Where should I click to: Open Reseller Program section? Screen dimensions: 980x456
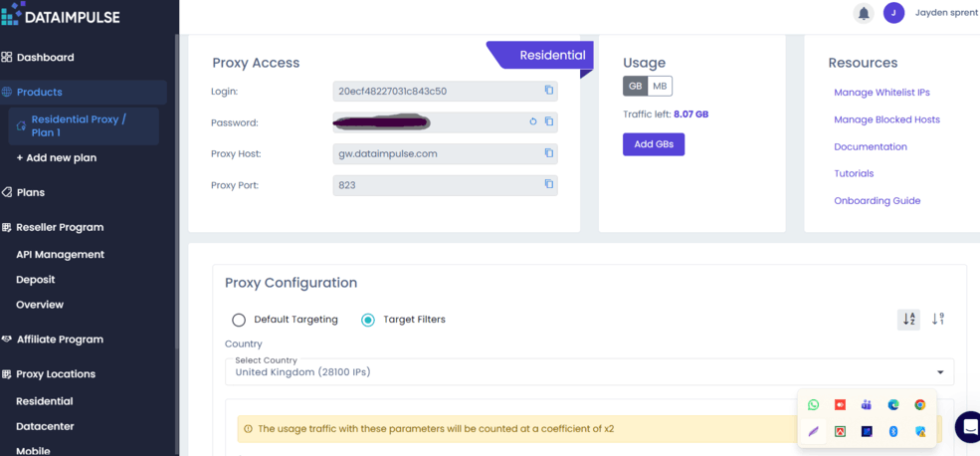click(60, 227)
